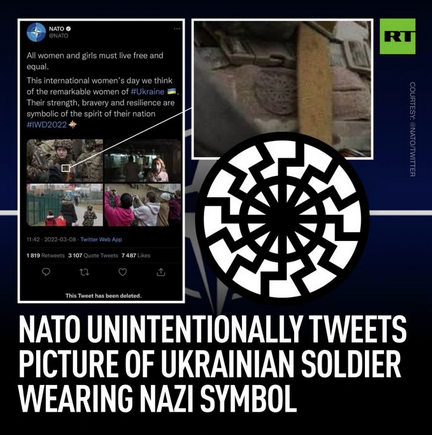432x435 pixels.
Task: Open the #Ukraine hashtag link
Action: pyautogui.click(x=147, y=92)
